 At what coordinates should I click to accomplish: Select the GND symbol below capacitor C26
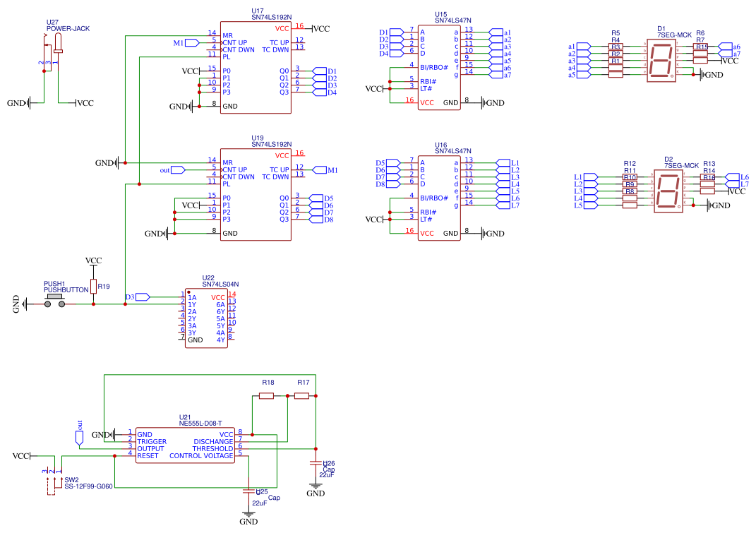coord(316,489)
